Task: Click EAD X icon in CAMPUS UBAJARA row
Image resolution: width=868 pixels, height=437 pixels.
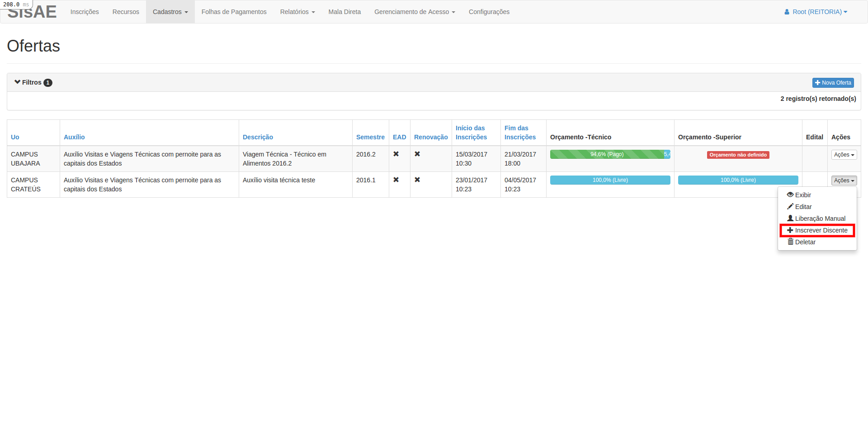Action: click(396, 154)
